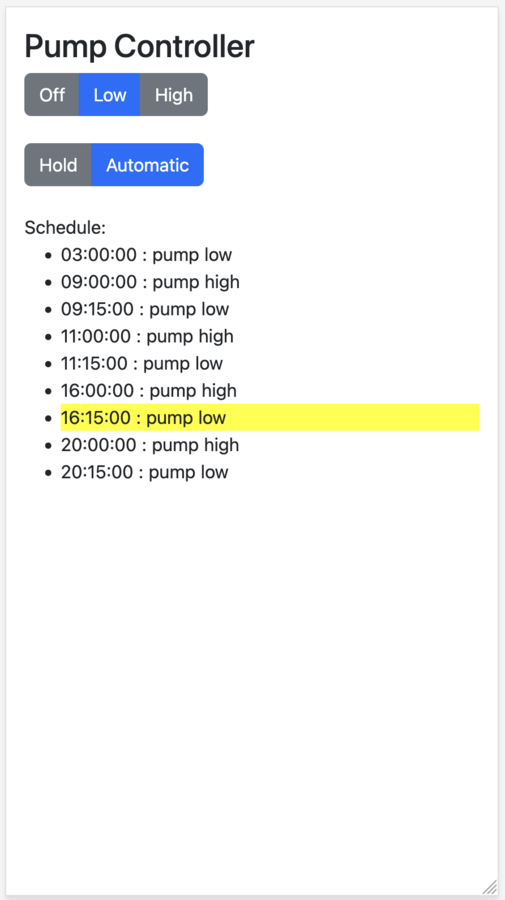
Task: Select the 09:00:00 pump high entry
Action: [x=150, y=281]
